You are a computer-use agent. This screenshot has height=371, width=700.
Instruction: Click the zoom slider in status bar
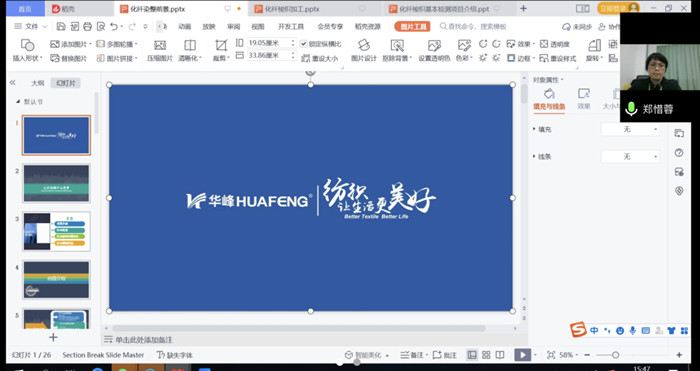point(615,355)
